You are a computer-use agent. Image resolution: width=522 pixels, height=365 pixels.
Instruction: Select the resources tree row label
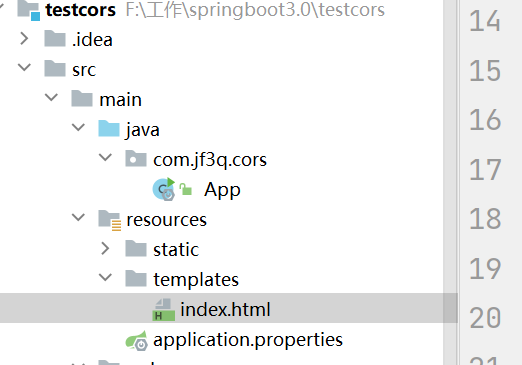point(167,220)
